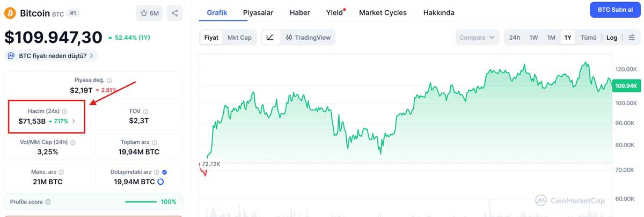Switch chart to TradingView mode
The height and width of the screenshot is (217, 644).
309,38
